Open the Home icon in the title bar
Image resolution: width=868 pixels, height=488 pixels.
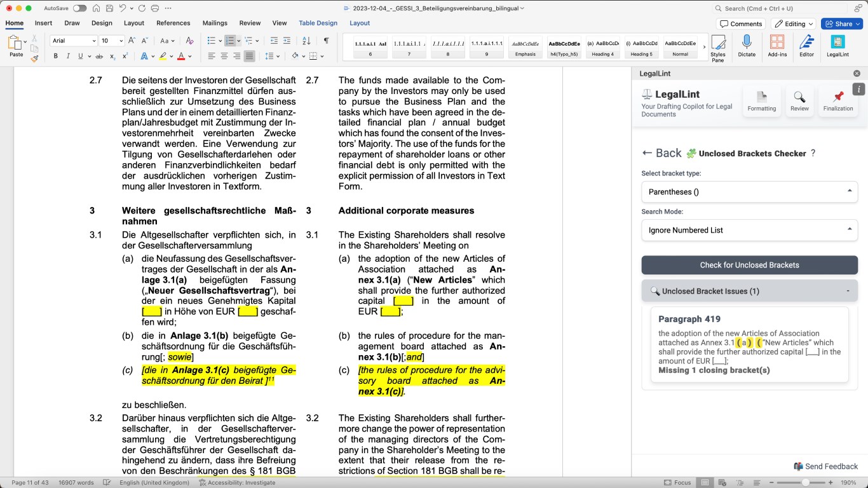[x=96, y=8]
